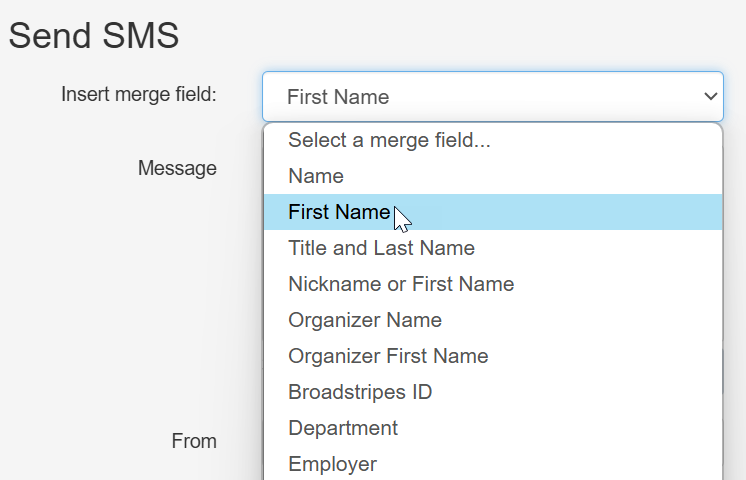Open the Insert merge field dropdown
The height and width of the screenshot is (480, 746).
point(493,97)
